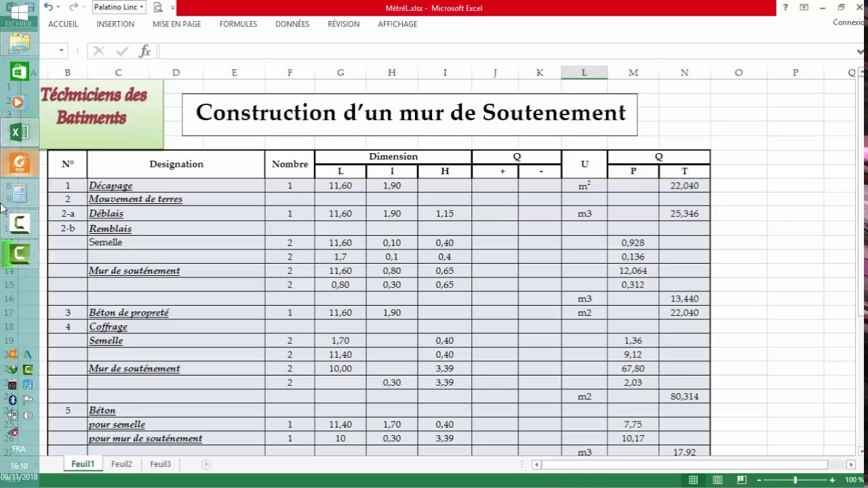Select the Feuil2 sheet tab

121,464
